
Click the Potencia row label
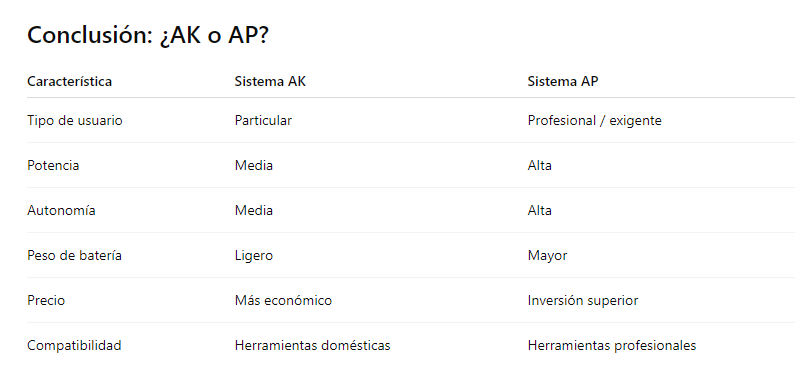[x=53, y=165]
